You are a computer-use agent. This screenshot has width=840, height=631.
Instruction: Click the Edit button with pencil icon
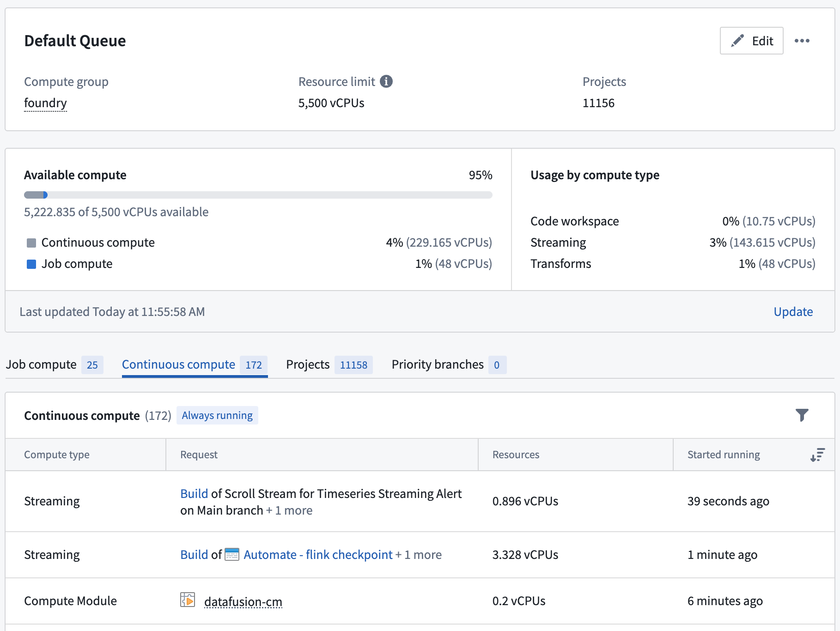(751, 41)
